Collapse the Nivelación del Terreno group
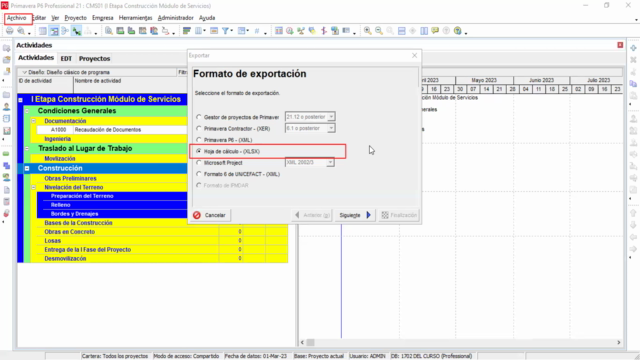Viewport: 640px width, 360px height. 33,187
